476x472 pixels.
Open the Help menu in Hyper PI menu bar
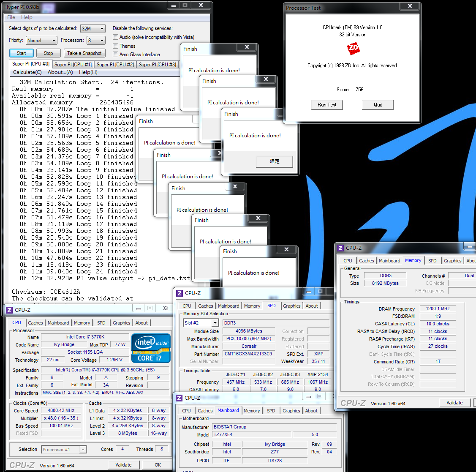click(x=27, y=17)
